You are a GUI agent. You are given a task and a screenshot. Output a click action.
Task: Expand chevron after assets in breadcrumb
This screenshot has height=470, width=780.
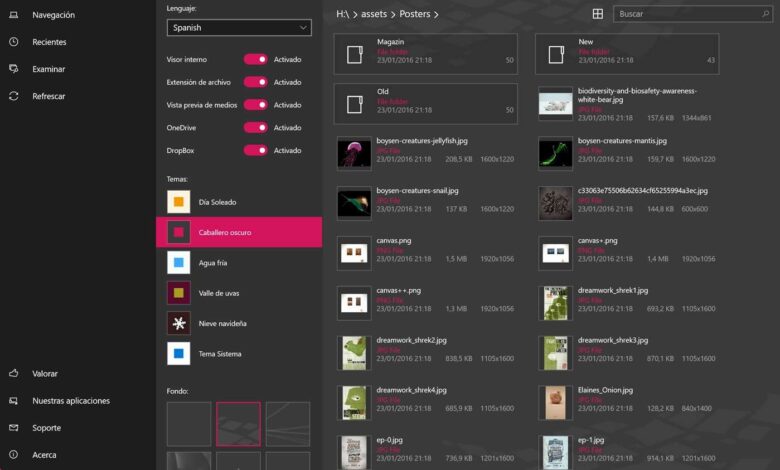(x=393, y=15)
